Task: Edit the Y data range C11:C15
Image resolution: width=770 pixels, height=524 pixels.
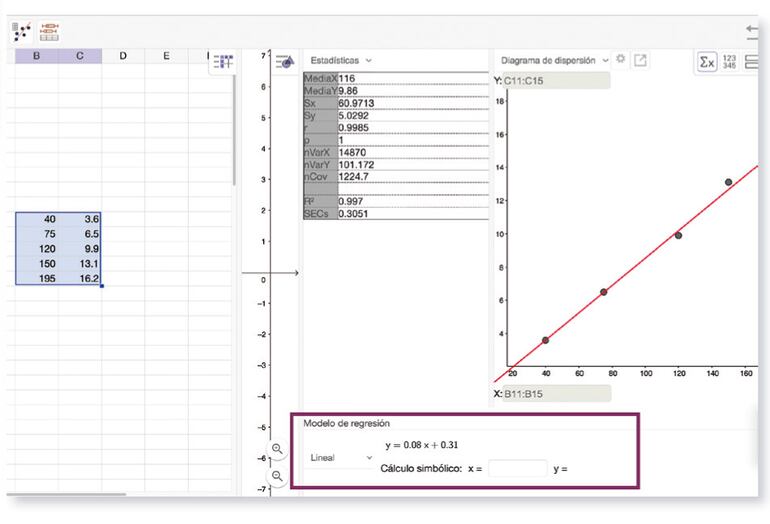Action: pos(556,81)
